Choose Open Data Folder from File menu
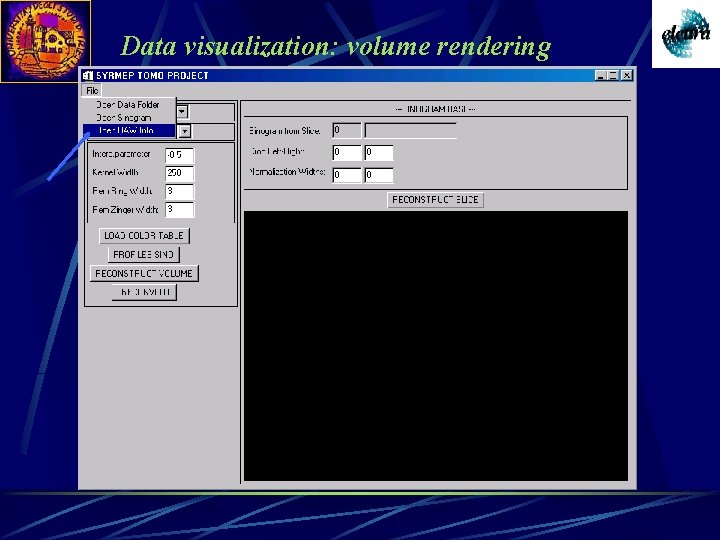Viewport: 720px width, 540px height. coord(129,105)
